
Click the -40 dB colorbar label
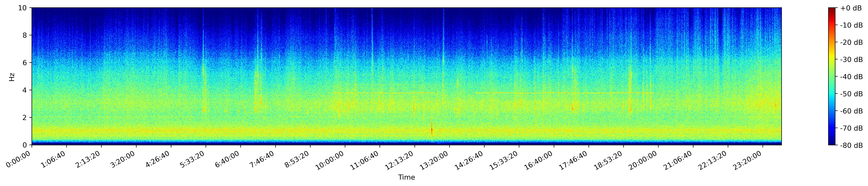852,77
